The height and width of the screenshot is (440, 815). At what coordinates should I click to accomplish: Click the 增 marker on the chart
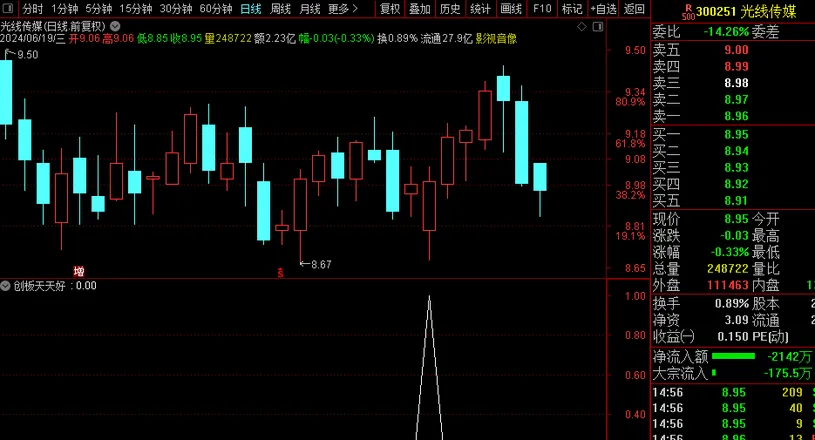[x=79, y=271]
